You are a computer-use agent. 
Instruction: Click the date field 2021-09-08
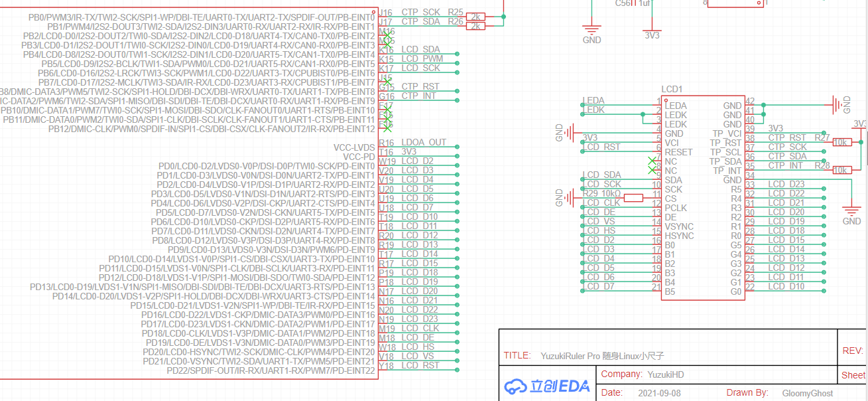pyautogui.click(x=661, y=393)
